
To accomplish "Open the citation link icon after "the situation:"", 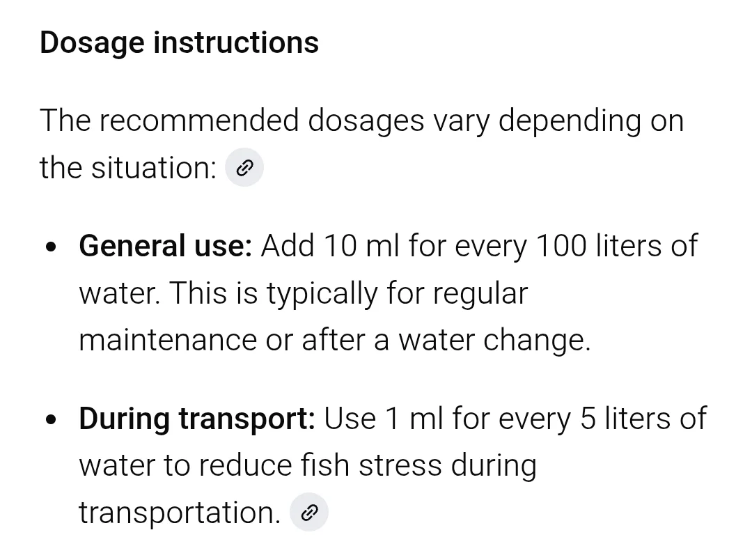I will (244, 168).
